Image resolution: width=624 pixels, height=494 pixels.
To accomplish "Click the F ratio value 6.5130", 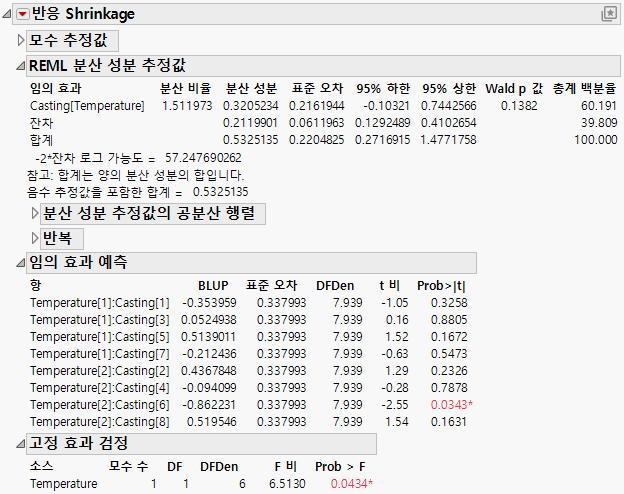I will click(x=287, y=484).
